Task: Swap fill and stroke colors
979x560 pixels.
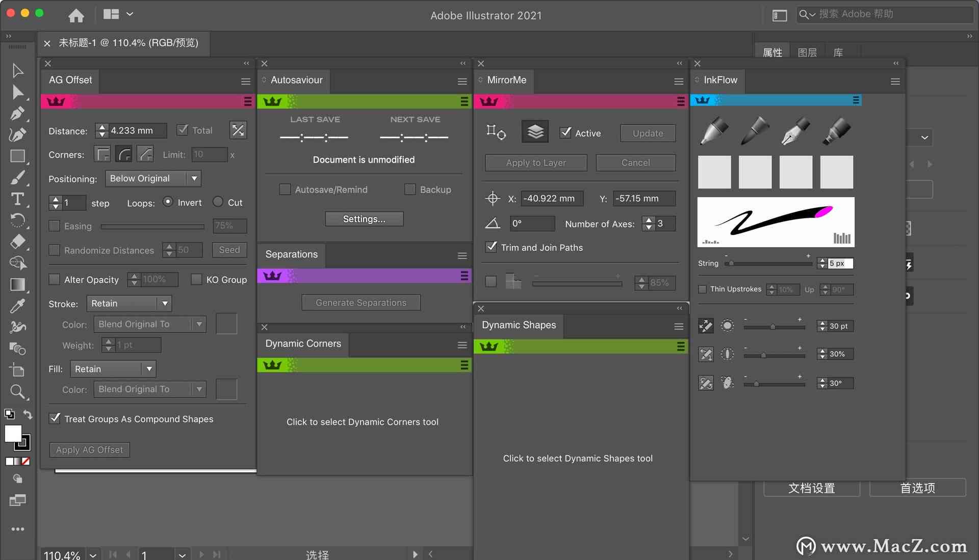Action: point(28,415)
